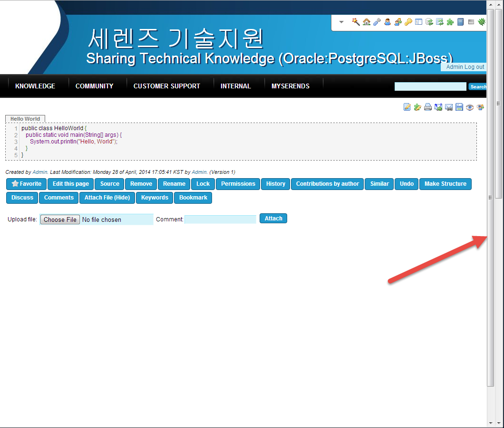This screenshot has width=504, height=428.
Task: Click Edit this page button
Action: pos(71,184)
